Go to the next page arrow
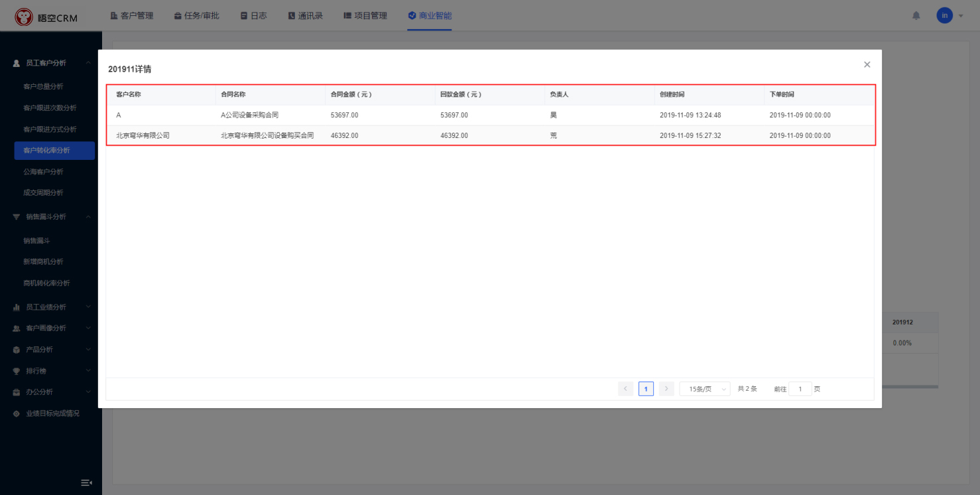Image resolution: width=980 pixels, height=495 pixels. click(x=666, y=389)
